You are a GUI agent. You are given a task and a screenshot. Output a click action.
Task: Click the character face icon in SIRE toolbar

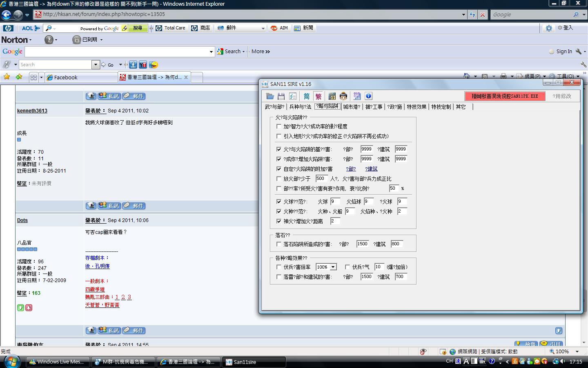coord(343,96)
